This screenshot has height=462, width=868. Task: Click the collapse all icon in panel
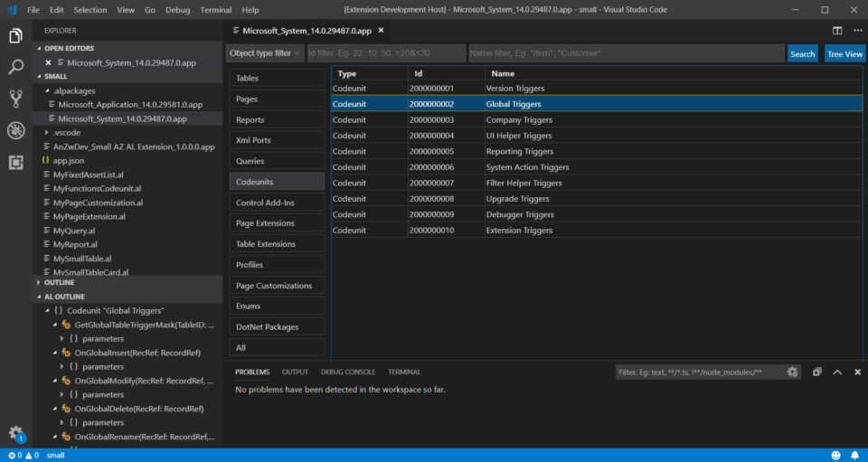[x=817, y=372]
